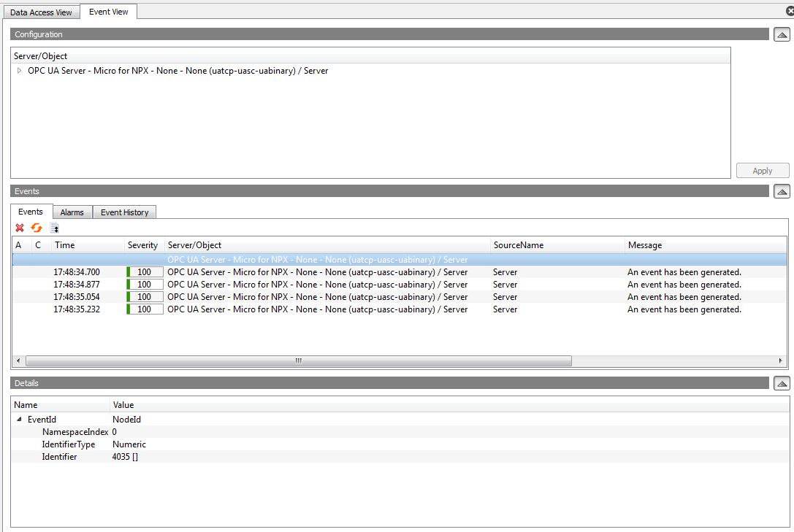Click the Server/Object header in Configuration panel
The image size is (794, 532).
(370, 56)
